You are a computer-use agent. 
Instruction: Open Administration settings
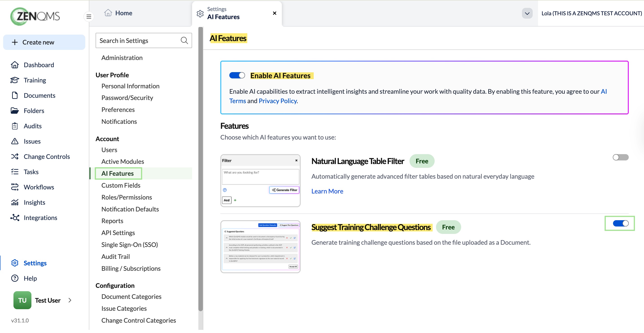[122, 58]
